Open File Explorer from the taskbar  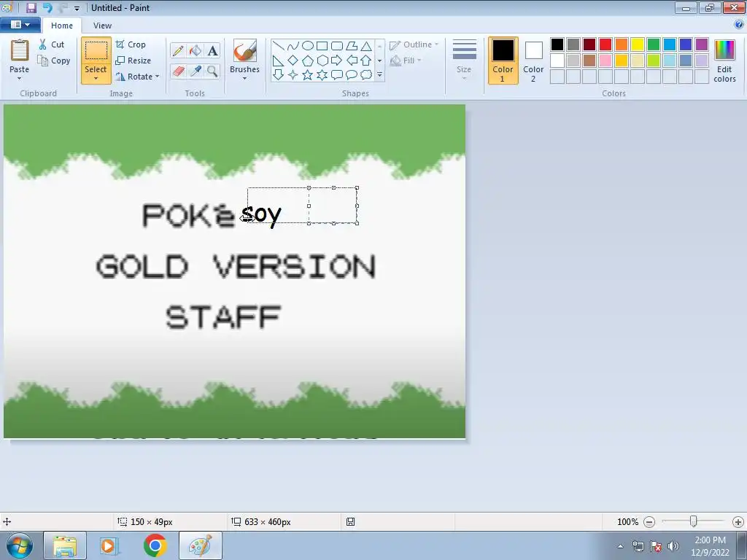65,545
